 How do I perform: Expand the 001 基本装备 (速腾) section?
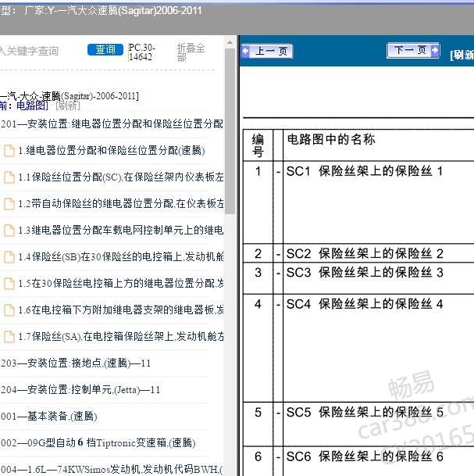(x=48, y=416)
